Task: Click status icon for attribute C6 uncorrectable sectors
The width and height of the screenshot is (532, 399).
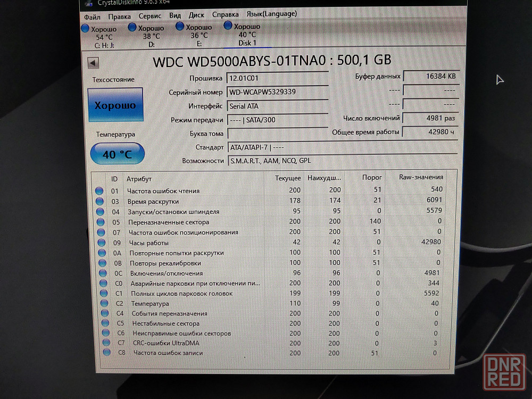Action: pos(106,333)
